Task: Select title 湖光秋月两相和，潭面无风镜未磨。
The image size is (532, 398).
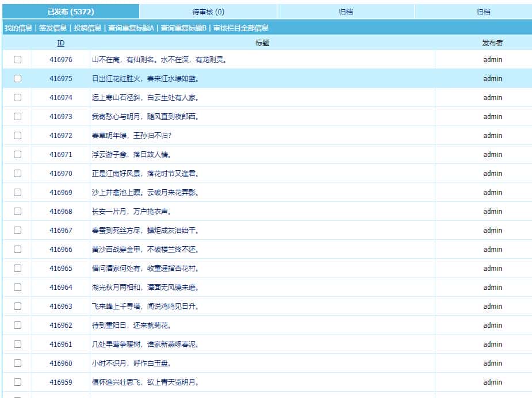Action: [145, 288]
